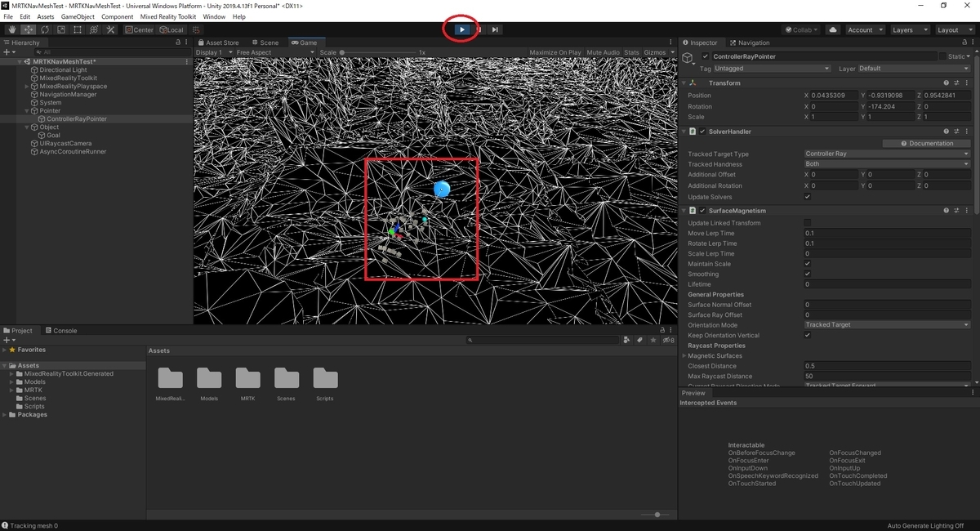Click the grid snapping toolbar icon
The width and height of the screenshot is (980, 531).
tap(196, 29)
